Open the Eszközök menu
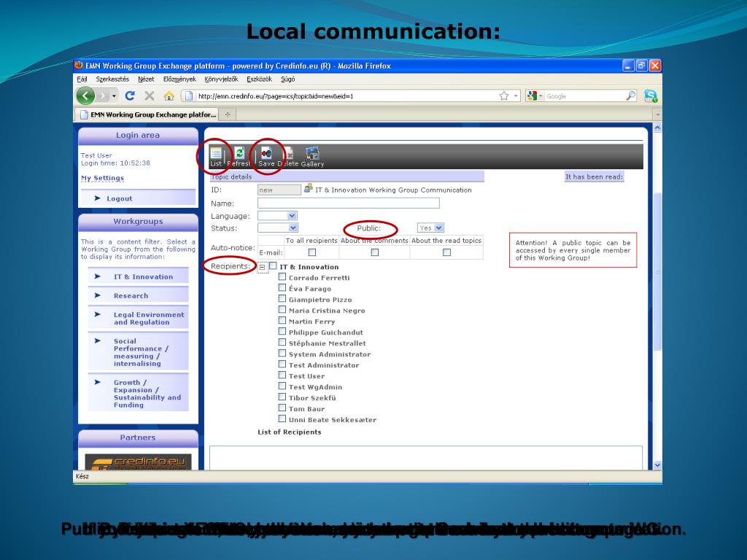This screenshot has width=747, height=560. pos(259,79)
